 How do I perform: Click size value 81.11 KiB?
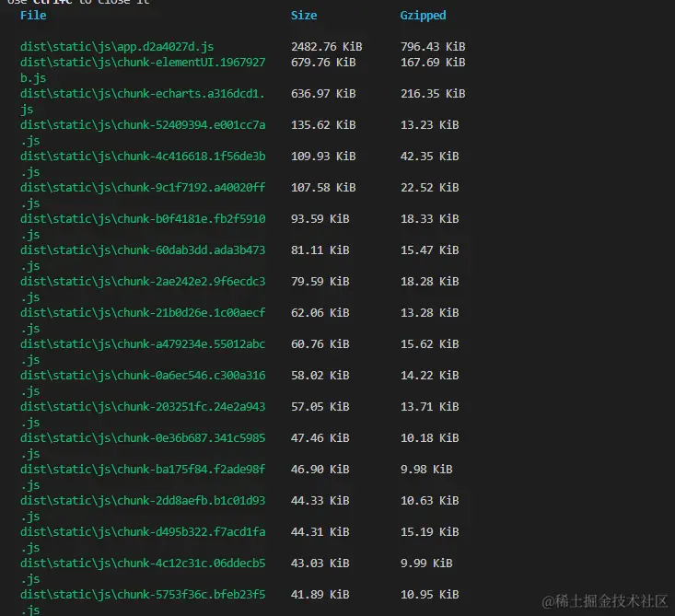pyautogui.click(x=320, y=250)
